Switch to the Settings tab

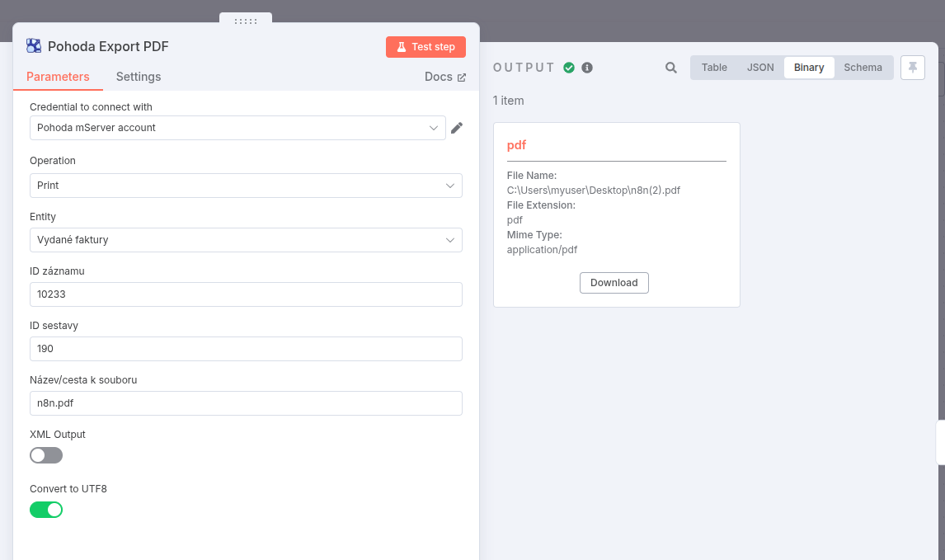(x=138, y=77)
